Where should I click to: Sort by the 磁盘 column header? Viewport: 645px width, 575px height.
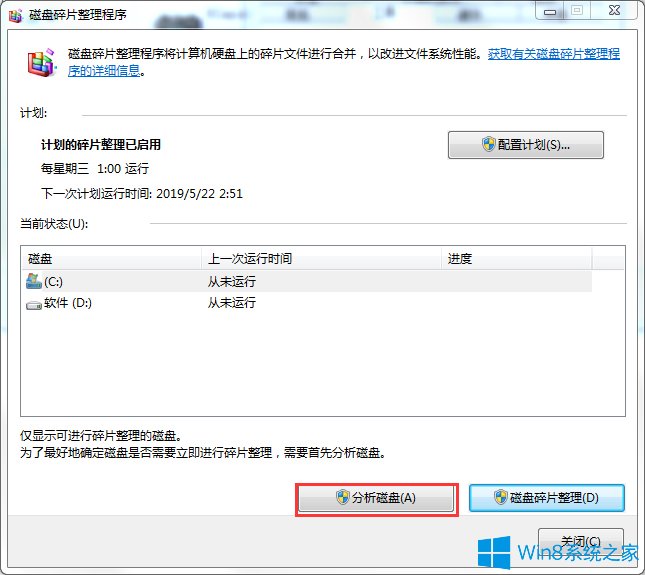point(111,259)
